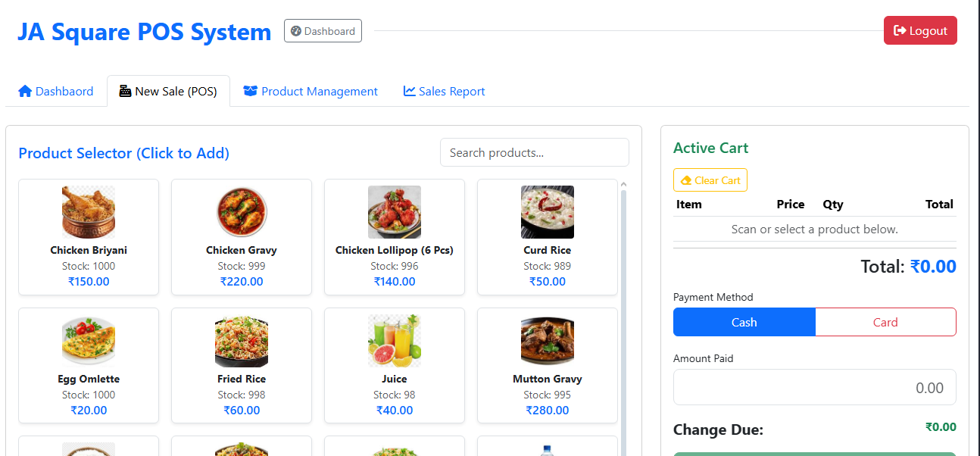The height and width of the screenshot is (456, 980).
Task: Click the Dashboard button near the title
Action: pos(323,31)
